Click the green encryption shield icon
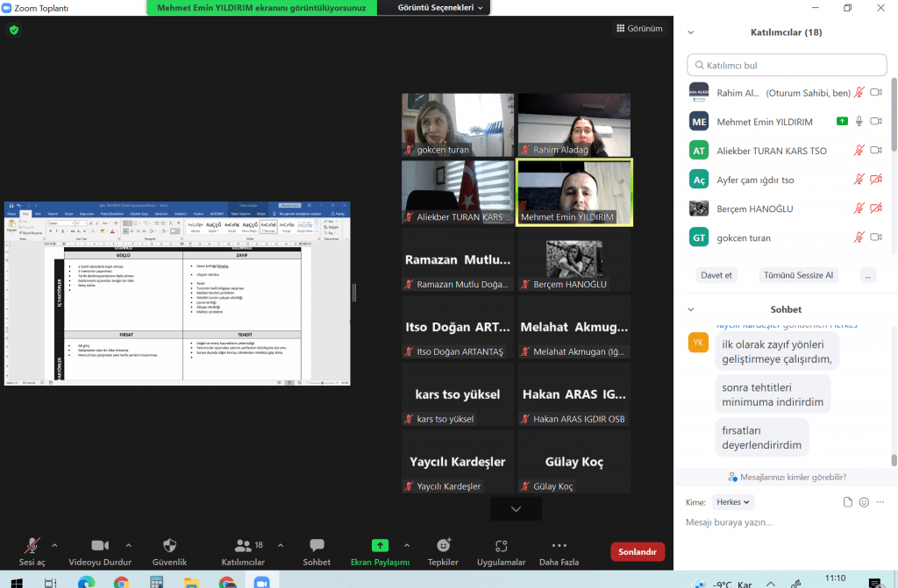Screen dimensions: 898x588 point(13,30)
